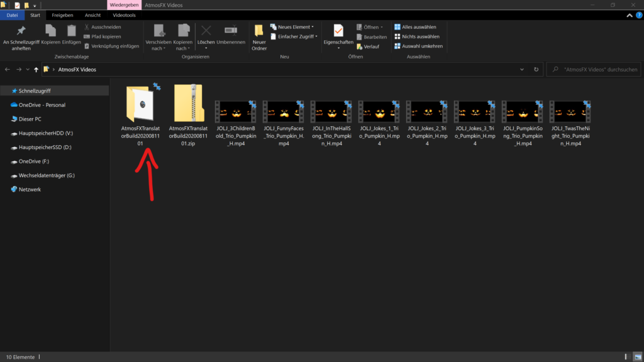Select JOLJ_Jokes_3_Trio_Pumpkin_H.mp4 video

(475, 123)
